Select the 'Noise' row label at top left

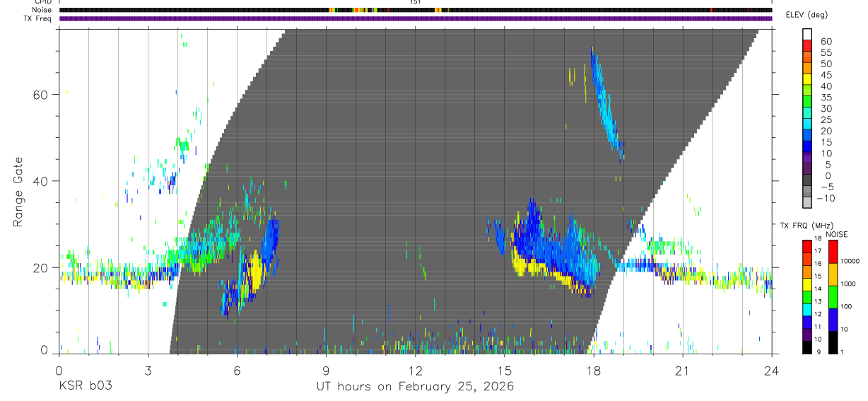(x=42, y=10)
